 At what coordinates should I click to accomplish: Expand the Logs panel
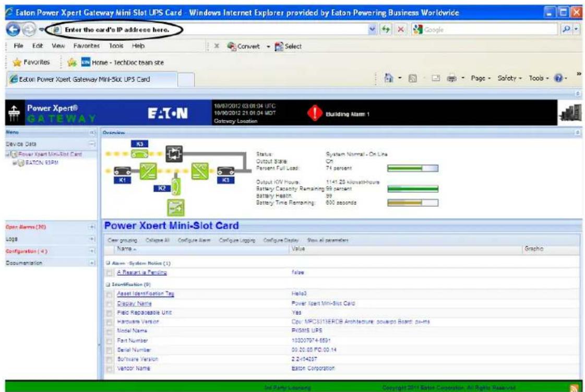92,239
